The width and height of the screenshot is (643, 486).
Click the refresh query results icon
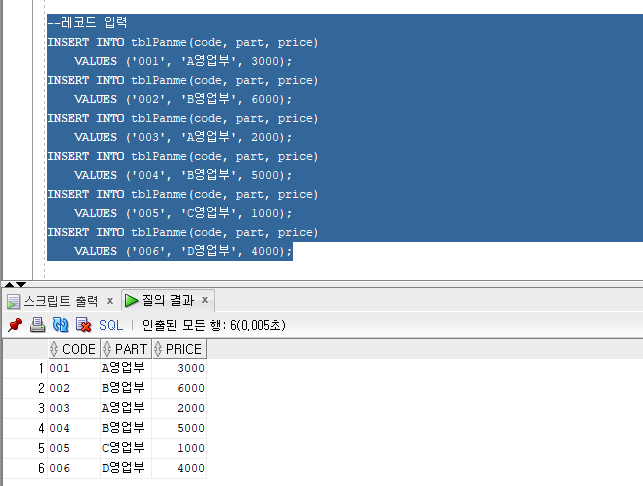pyautogui.click(x=61, y=325)
